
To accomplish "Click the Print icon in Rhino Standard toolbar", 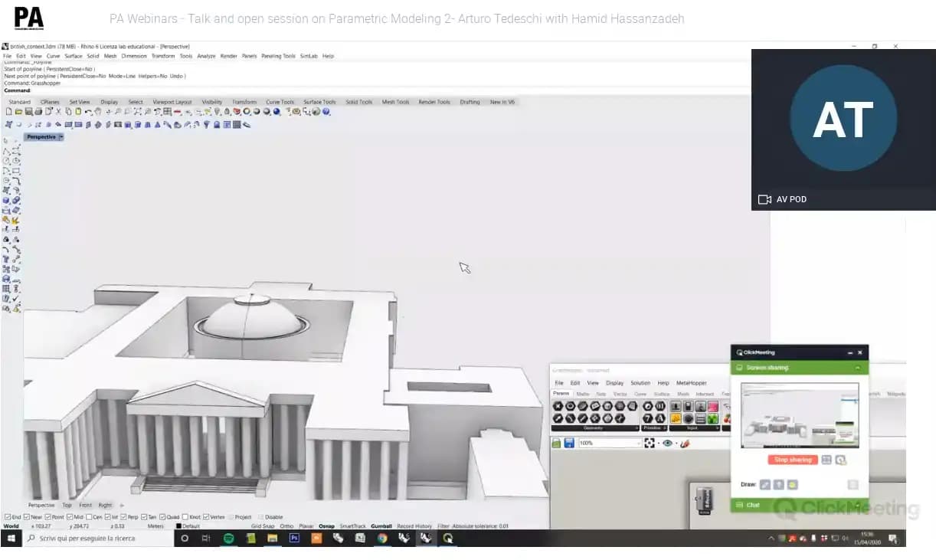I will click(38, 112).
